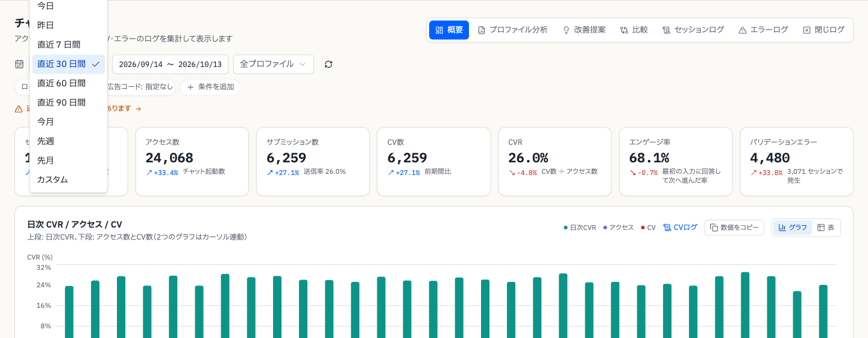Click the 数値をコピー button
The image size is (868, 338).
click(734, 228)
